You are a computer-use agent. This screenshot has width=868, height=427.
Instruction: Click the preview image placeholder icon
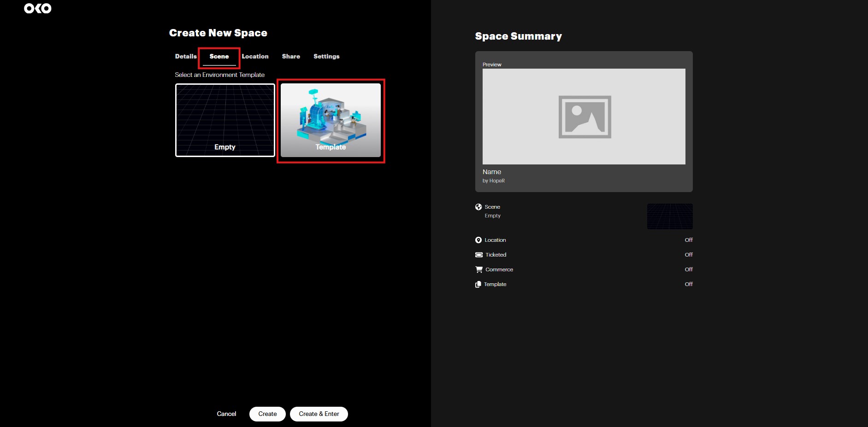[585, 117]
